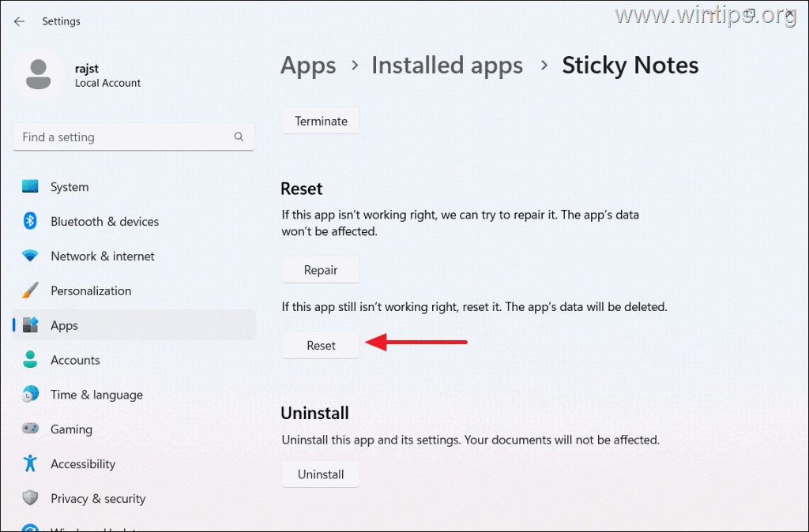Select the Apps sidebar entry
The image size is (809, 532).
134,325
